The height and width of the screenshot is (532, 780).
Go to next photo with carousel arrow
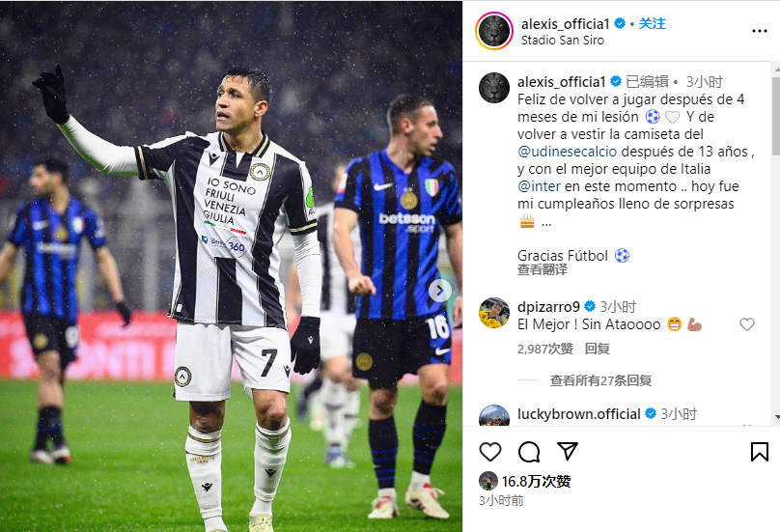point(440,291)
